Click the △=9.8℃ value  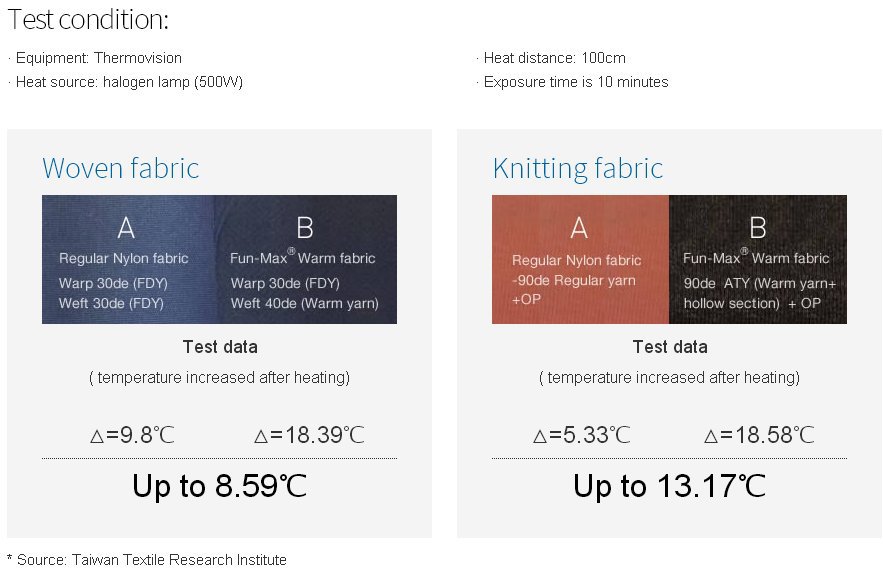pos(132,435)
